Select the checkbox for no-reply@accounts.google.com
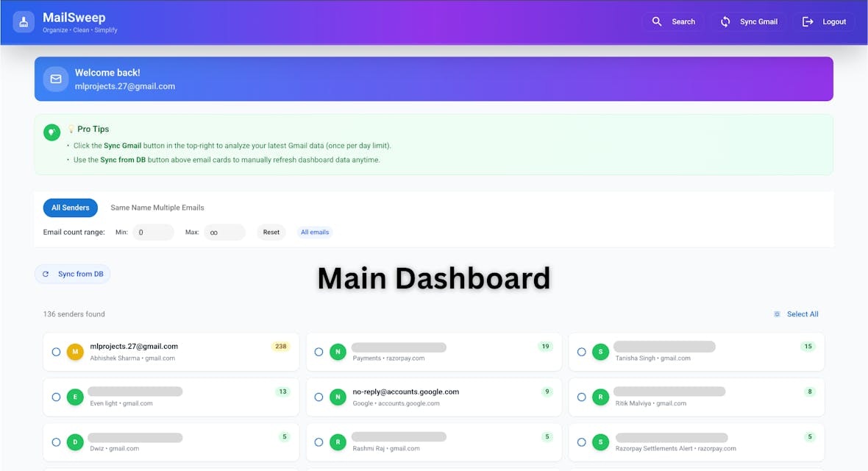Screen dimensions: 868x471 coord(319,397)
